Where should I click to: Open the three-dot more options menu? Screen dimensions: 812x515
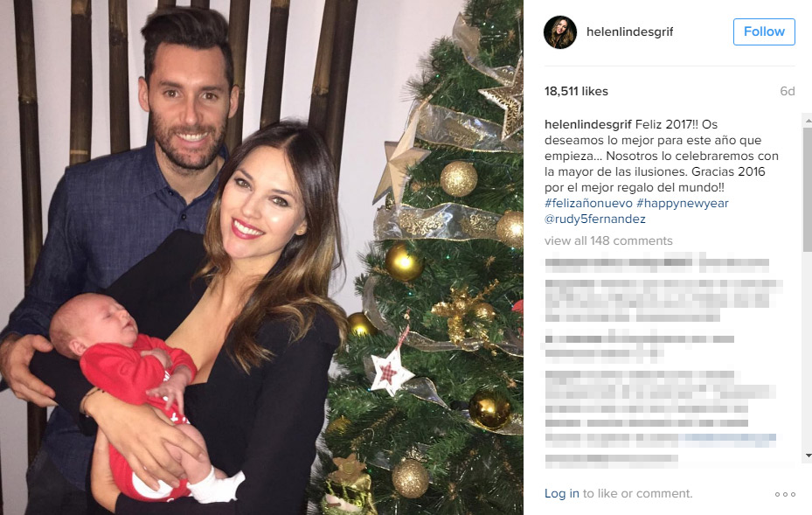coord(785,494)
